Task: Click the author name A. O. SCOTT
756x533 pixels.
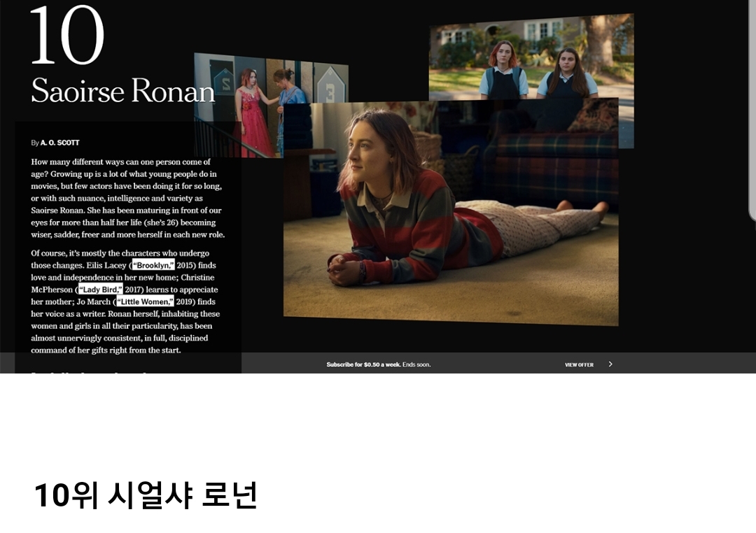Action: coord(59,143)
